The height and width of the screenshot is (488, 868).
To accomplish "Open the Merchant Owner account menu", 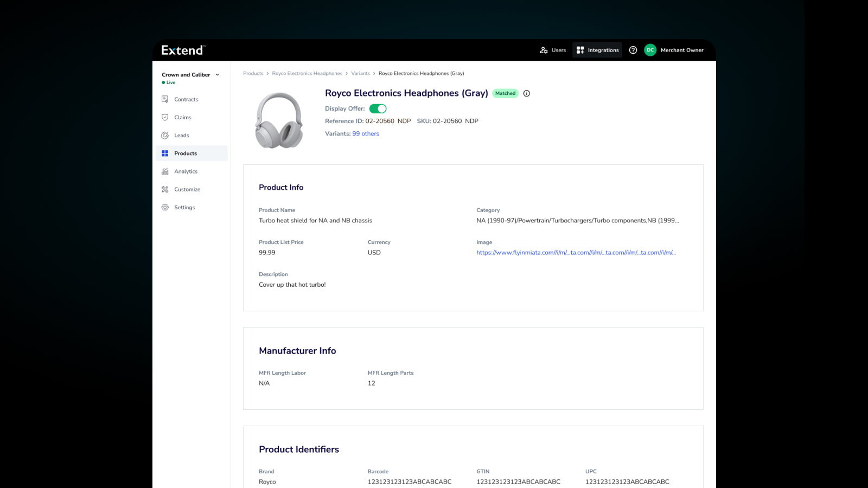I will (681, 50).
